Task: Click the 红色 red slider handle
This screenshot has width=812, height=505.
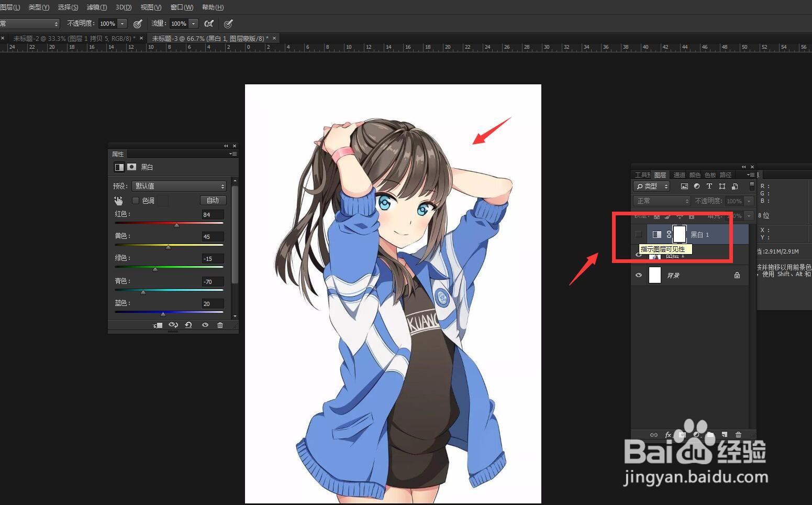Action: [x=176, y=225]
